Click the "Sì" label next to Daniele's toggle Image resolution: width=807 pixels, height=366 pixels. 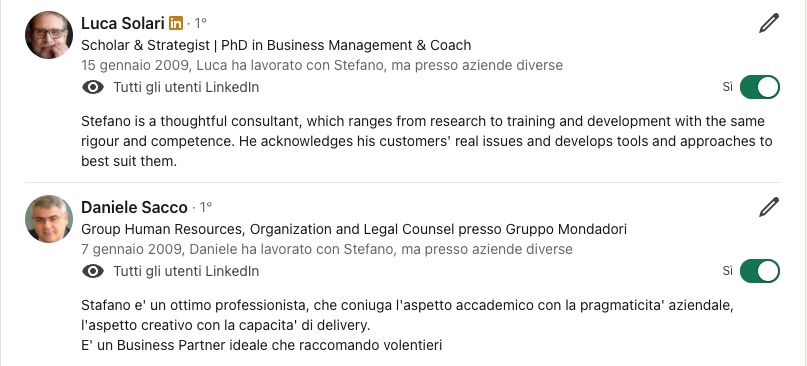727,271
